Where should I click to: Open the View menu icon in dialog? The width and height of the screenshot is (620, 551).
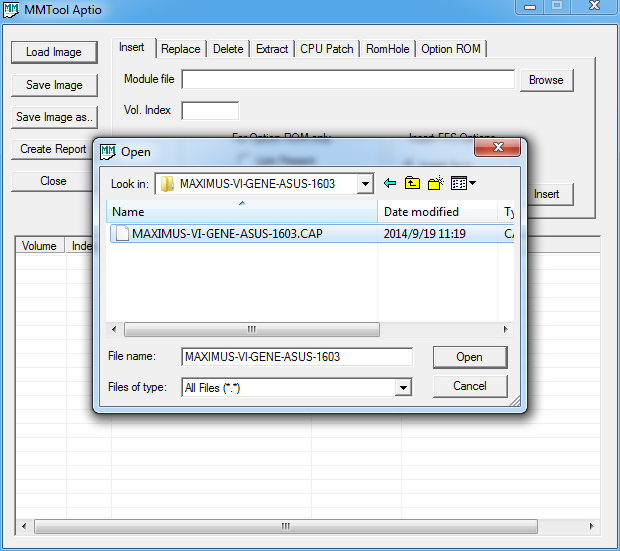463,183
